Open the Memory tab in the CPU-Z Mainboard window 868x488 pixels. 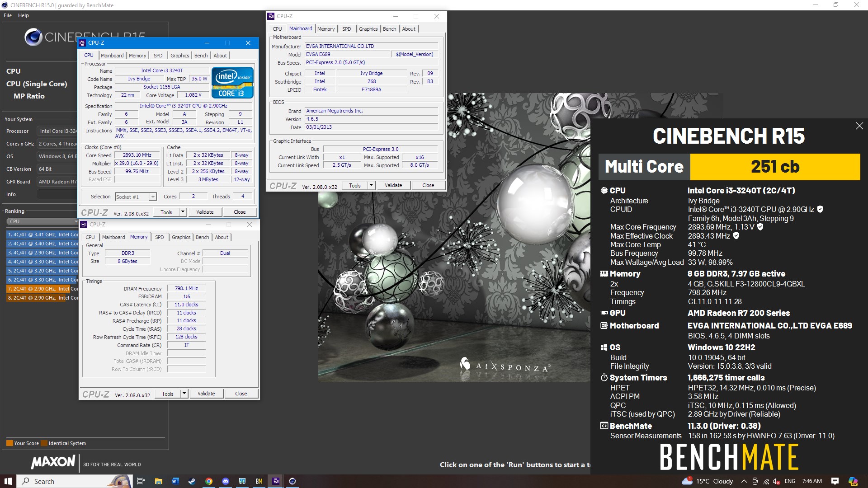click(326, 29)
